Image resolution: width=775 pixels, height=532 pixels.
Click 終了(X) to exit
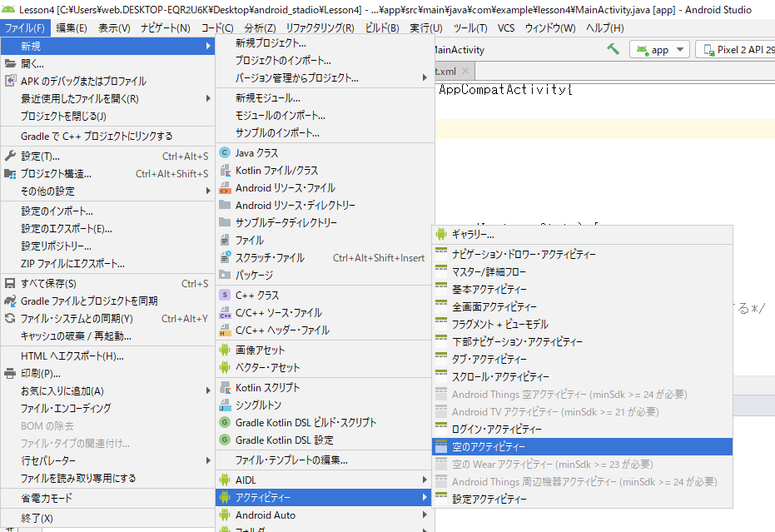tap(107, 519)
